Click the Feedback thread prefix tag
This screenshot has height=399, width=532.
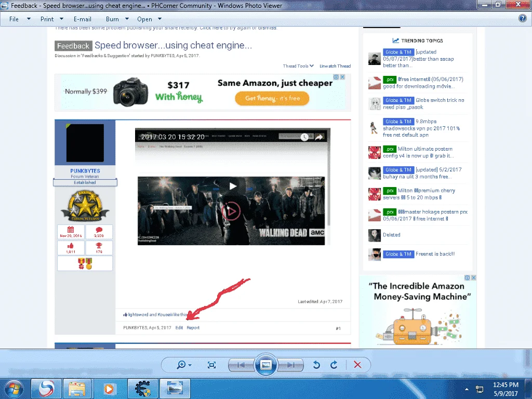[x=73, y=46]
